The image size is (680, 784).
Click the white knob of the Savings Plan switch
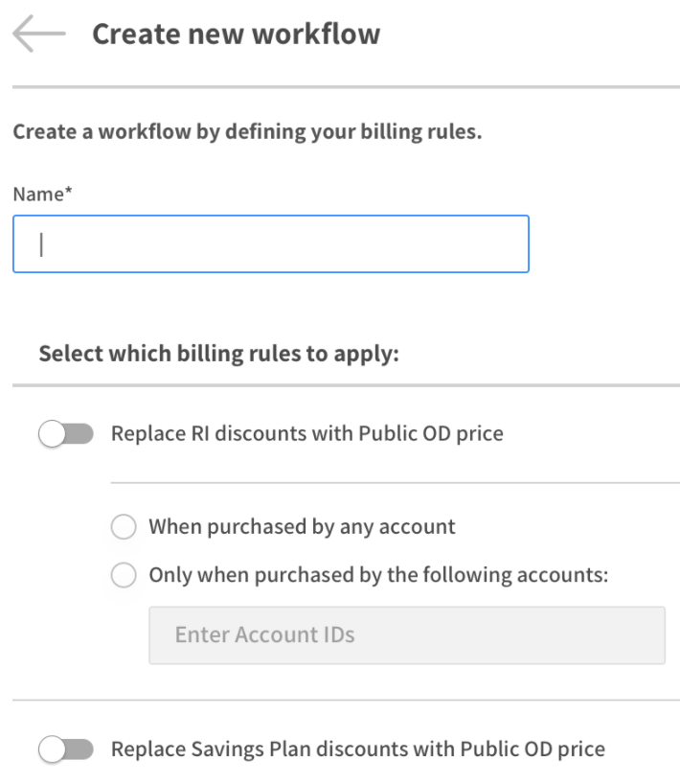pos(52,749)
